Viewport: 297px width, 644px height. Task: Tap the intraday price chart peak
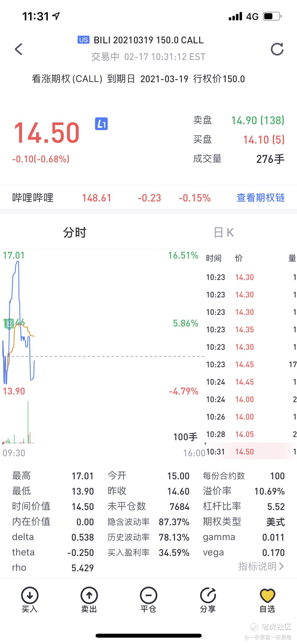(18, 262)
